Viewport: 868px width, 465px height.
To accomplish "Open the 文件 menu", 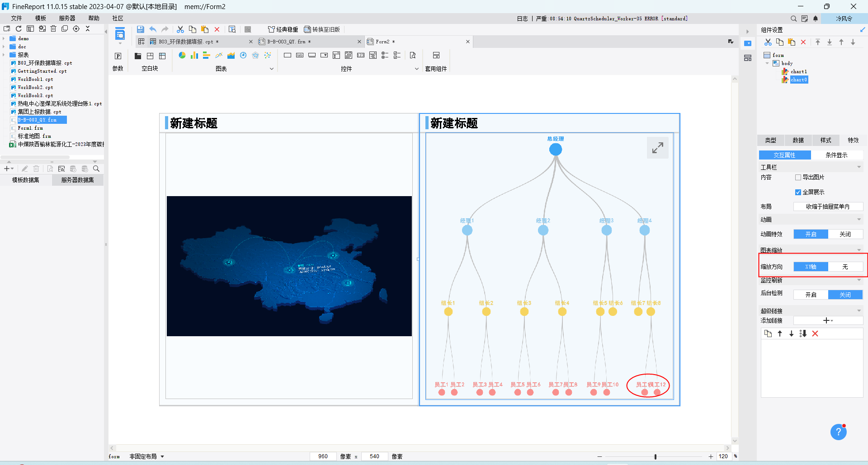I will click(x=17, y=18).
